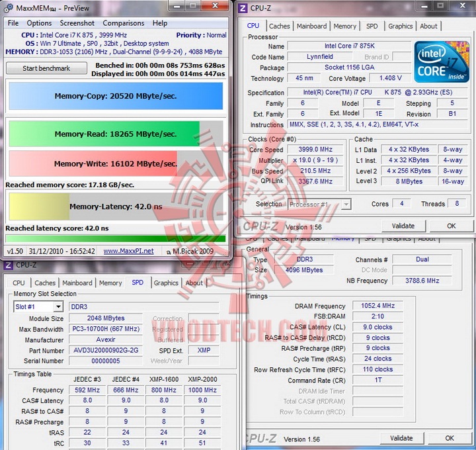Click the Memory-Write result bar
This screenshot has height=450, width=476.
coord(116,163)
